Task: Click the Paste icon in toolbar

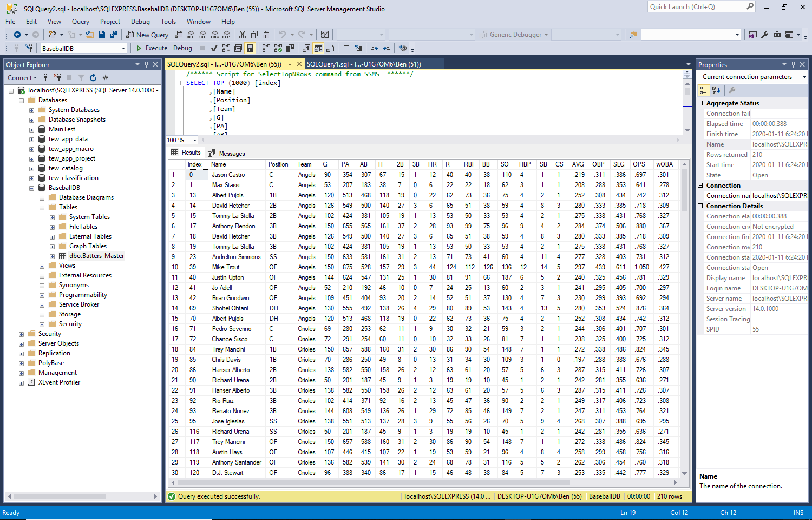Action: [266, 35]
